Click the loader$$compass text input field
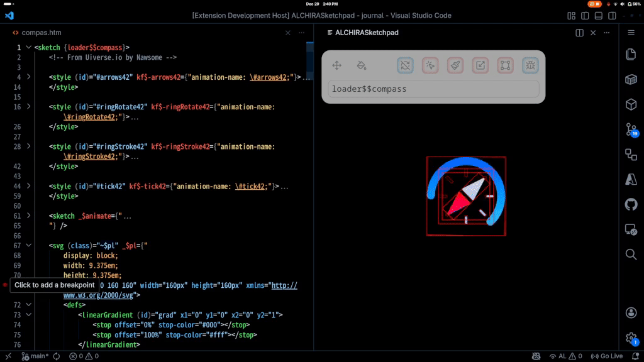 tap(433, 89)
